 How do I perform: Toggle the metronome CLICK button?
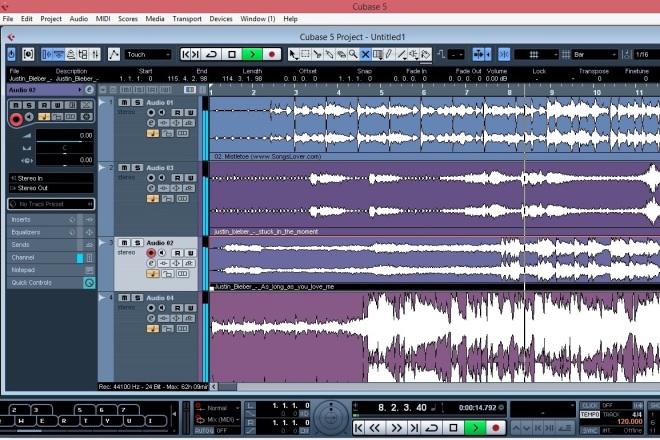[x=590, y=405]
